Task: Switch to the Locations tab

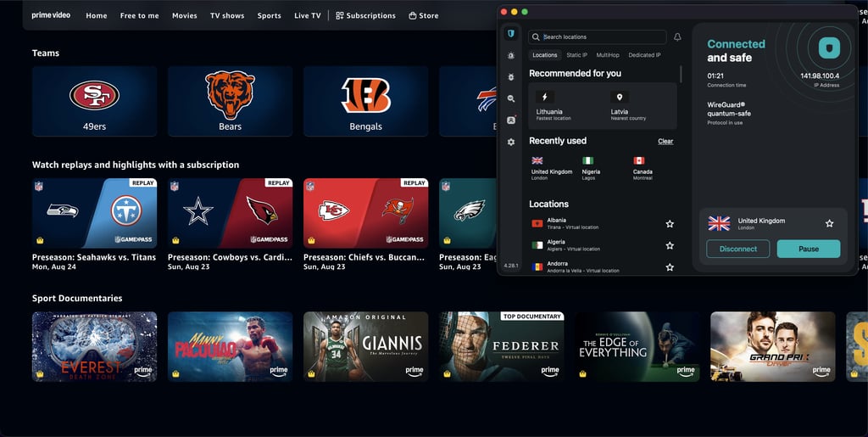Action: pyautogui.click(x=545, y=55)
